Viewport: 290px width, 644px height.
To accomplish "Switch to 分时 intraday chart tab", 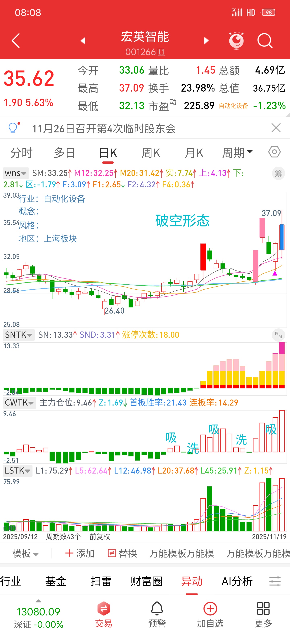I will coord(22,153).
